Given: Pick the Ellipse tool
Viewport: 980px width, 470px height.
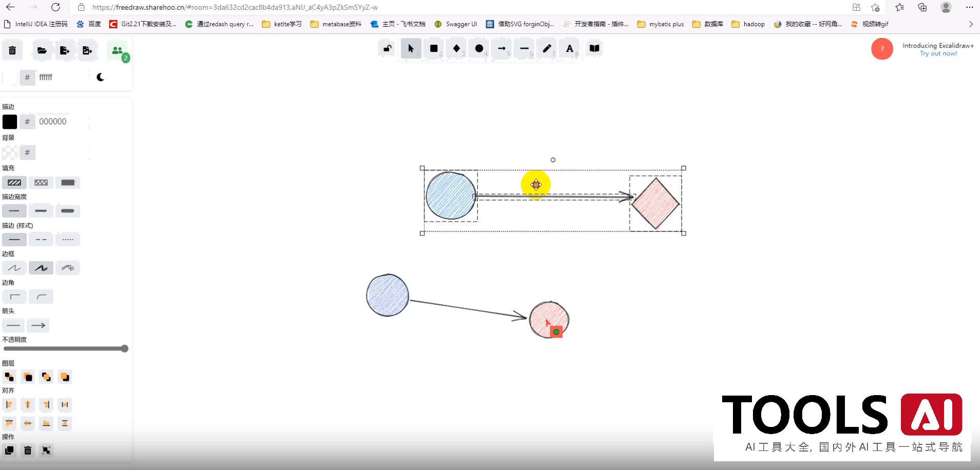Looking at the screenshot, I should tap(479, 49).
